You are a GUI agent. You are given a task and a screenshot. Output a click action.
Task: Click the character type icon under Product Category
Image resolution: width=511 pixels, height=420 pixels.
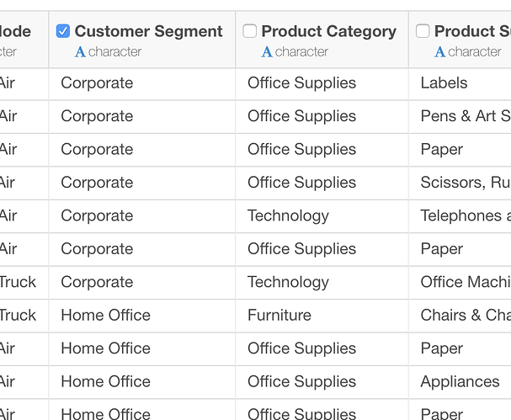tap(267, 52)
